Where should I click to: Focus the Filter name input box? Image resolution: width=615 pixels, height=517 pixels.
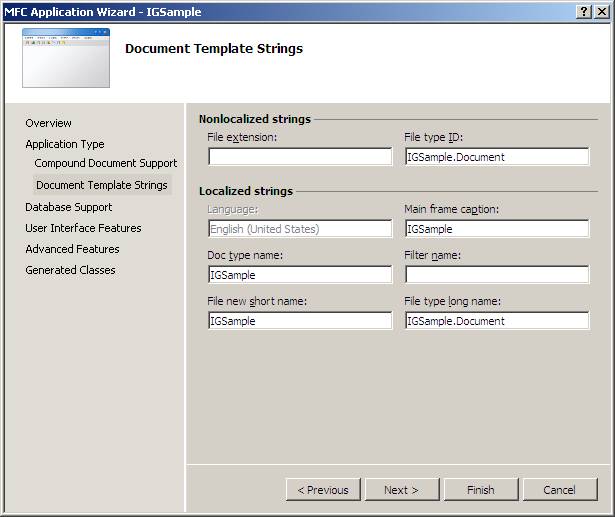(x=496, y=275)
